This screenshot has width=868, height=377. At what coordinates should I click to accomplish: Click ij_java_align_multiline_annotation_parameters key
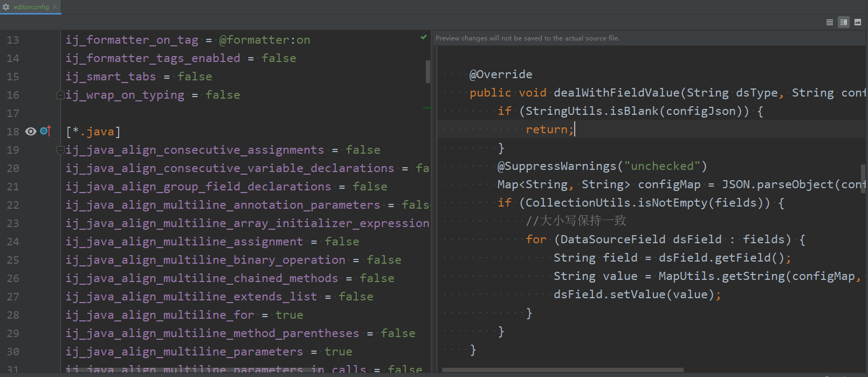click(x=223, y=205)
